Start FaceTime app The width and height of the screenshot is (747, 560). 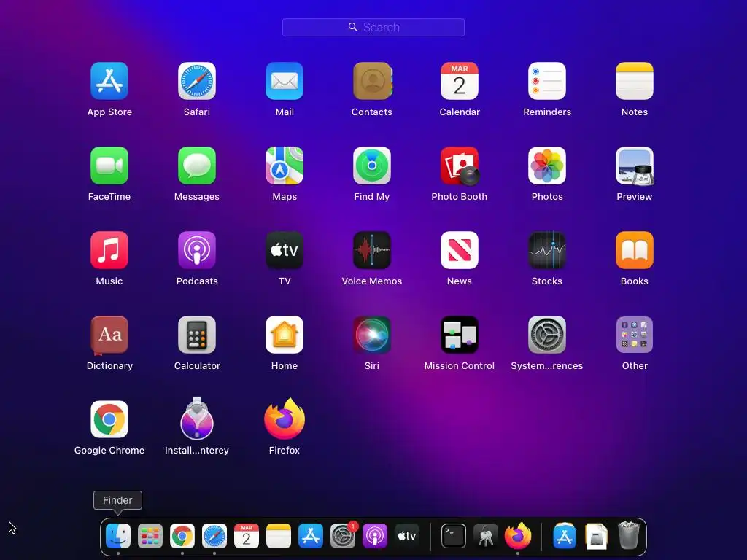[109, 166]
